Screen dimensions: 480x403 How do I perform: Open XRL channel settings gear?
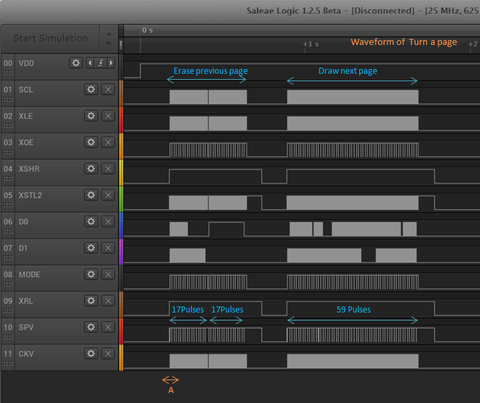[91, 301]
